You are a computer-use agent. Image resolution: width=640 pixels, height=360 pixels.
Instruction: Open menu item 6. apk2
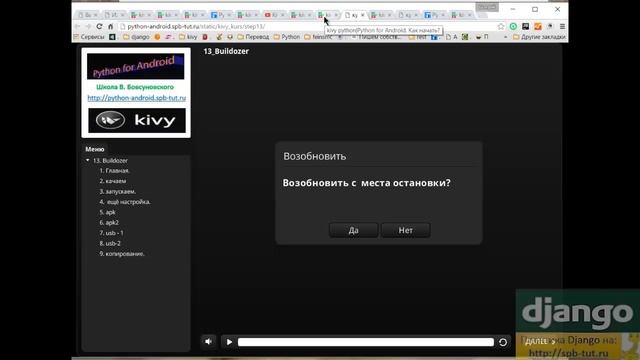tap(109, 222)
